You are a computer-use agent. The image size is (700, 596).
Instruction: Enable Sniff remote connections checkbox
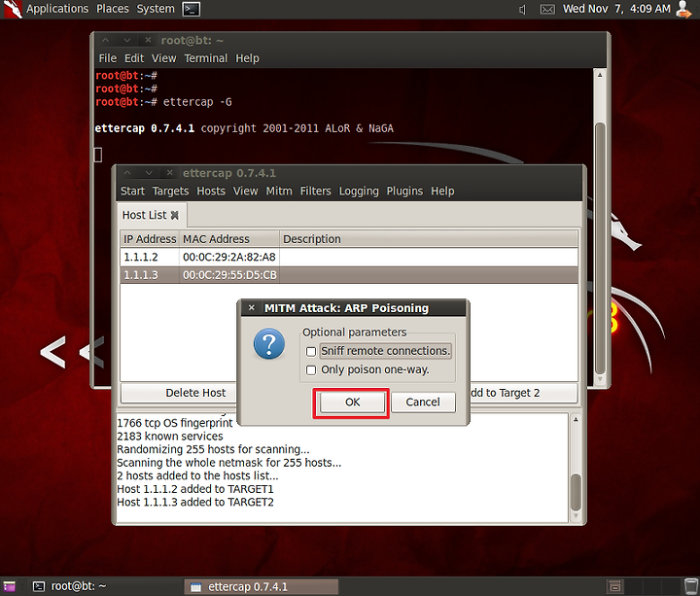(x=311, y=351)
